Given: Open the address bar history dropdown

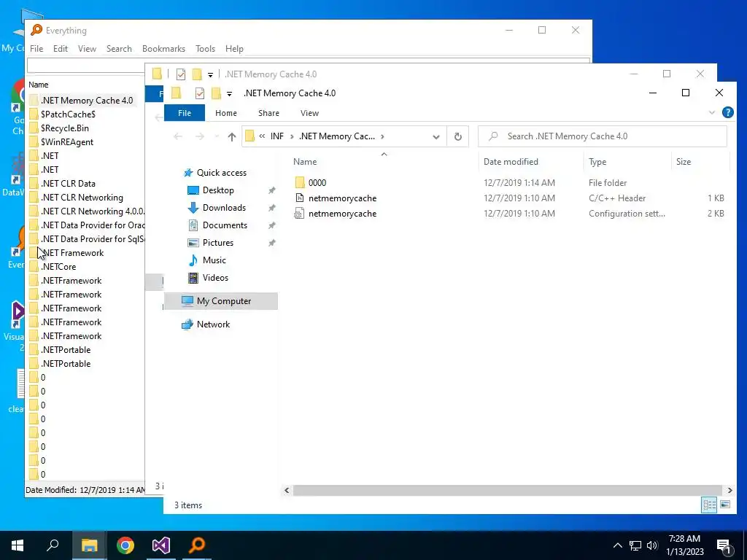Looking at the screenshot, I should pos(436,136).
